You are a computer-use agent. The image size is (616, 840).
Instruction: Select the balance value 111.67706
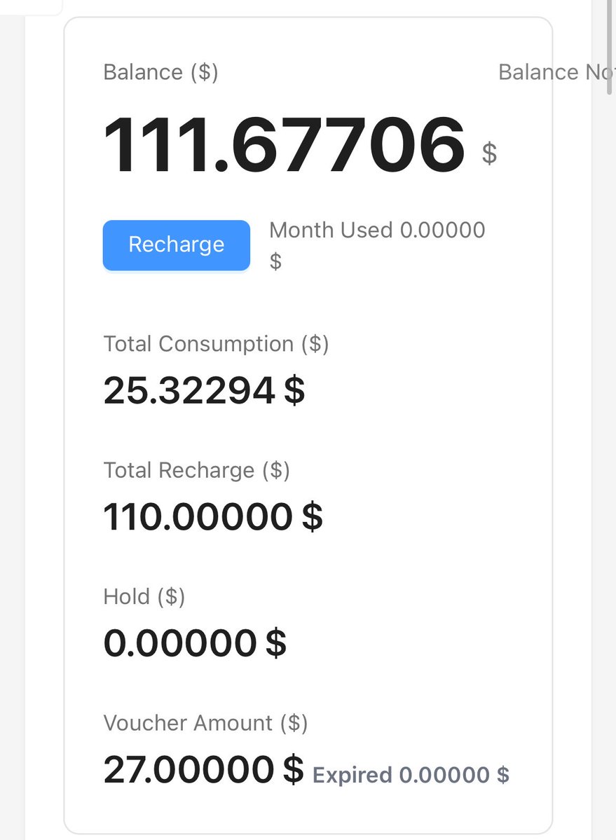pyautogui.click(x=284, y=146)
